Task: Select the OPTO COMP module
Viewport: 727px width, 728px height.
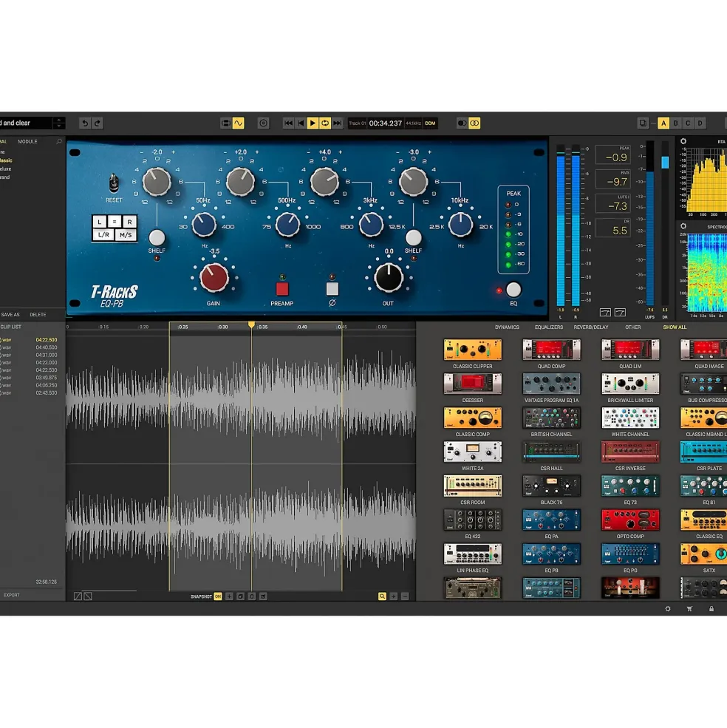Action: 630,520
